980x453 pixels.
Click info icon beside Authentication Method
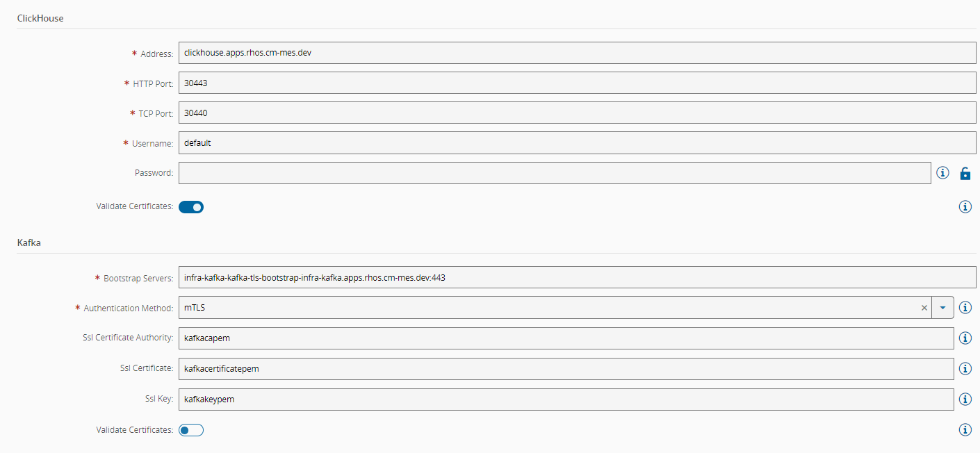[x=965, y=307]
